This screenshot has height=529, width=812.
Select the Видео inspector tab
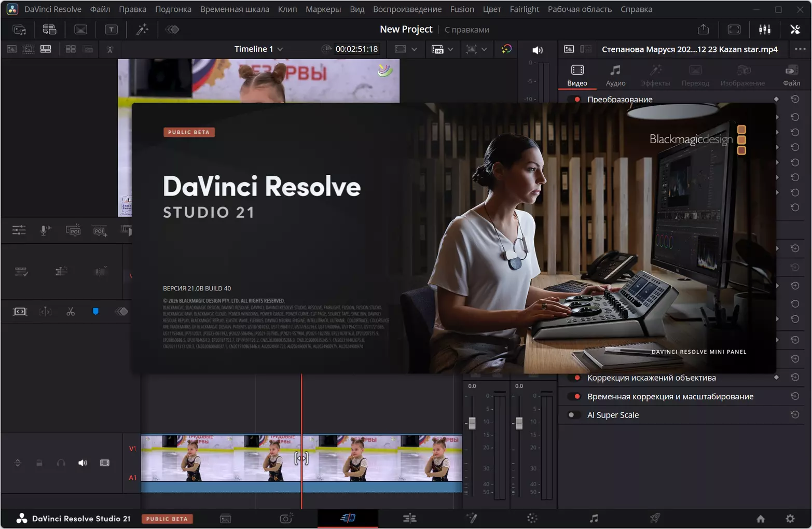pyautogui.click(x=577, y=75)
